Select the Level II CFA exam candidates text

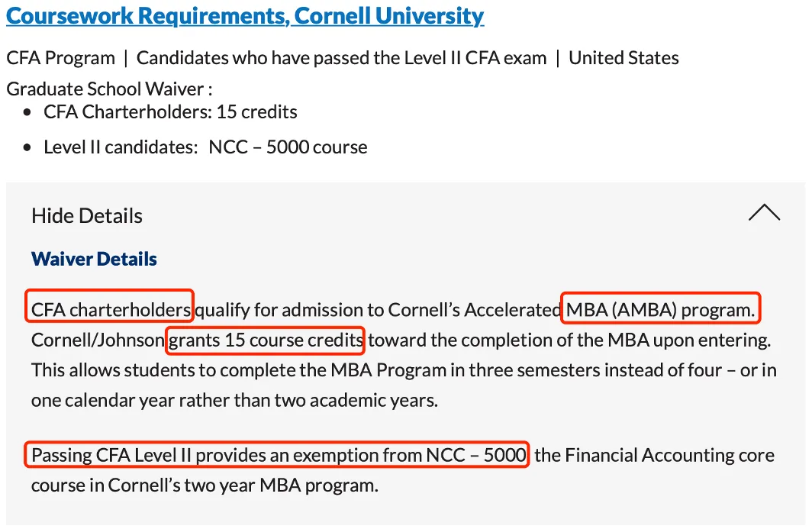[x=341, y=58]
